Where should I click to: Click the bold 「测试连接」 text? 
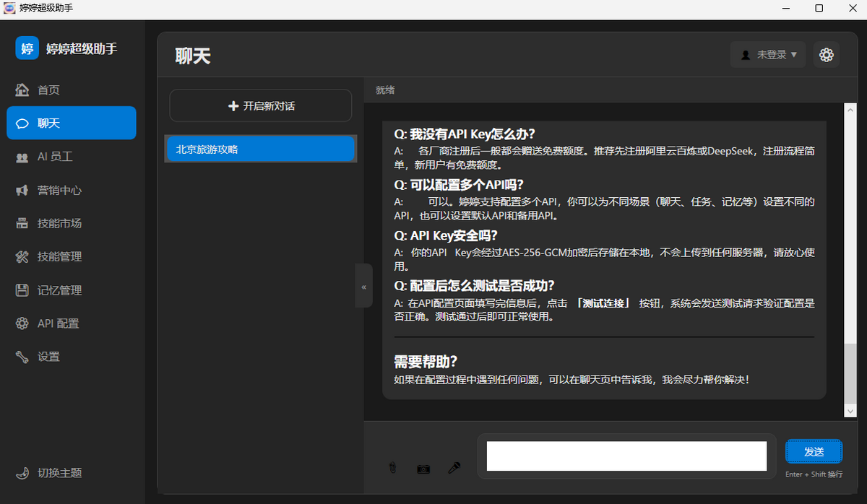click(603, 303)
